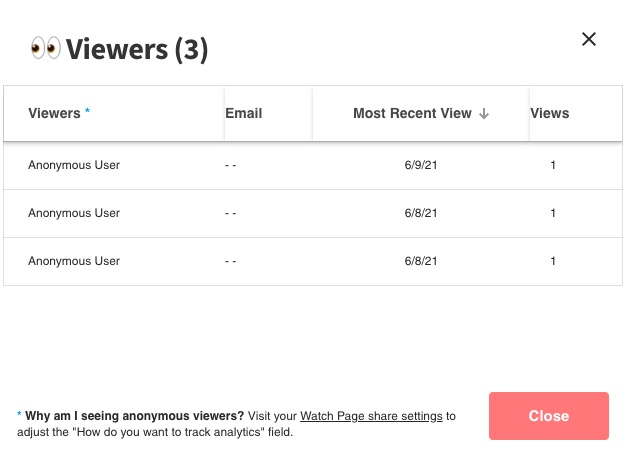Open the Watch Page share settings link
The height and width of the screenshot is (458, 624).
[371, 415]
